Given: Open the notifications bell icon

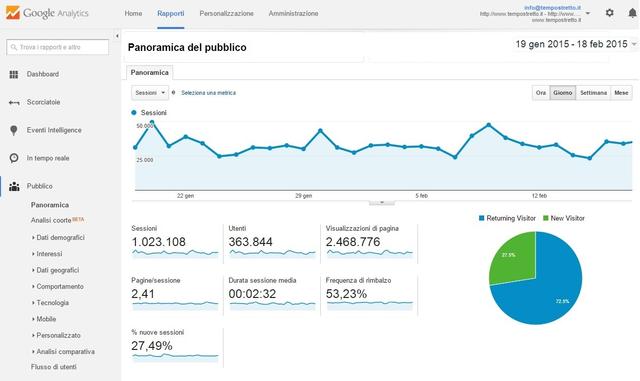Looking at the screenshot, I should tap(632, 13).
